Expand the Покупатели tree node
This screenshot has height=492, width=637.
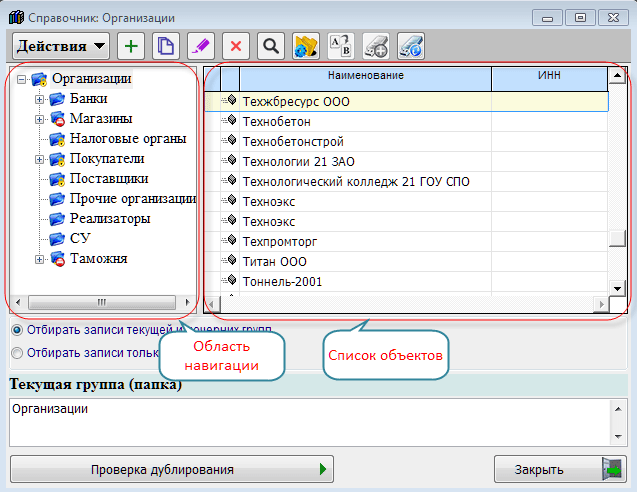(x=39, y=159)
